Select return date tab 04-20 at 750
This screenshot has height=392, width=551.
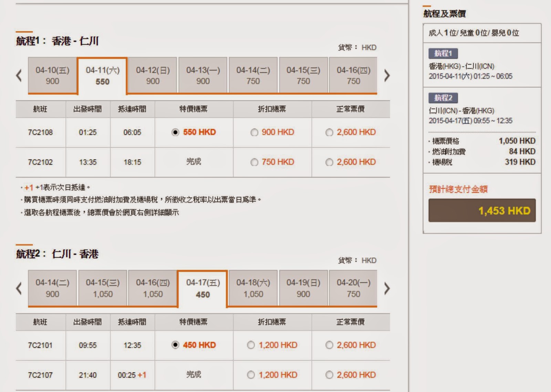pyautogui.click(x=353, y=288)
